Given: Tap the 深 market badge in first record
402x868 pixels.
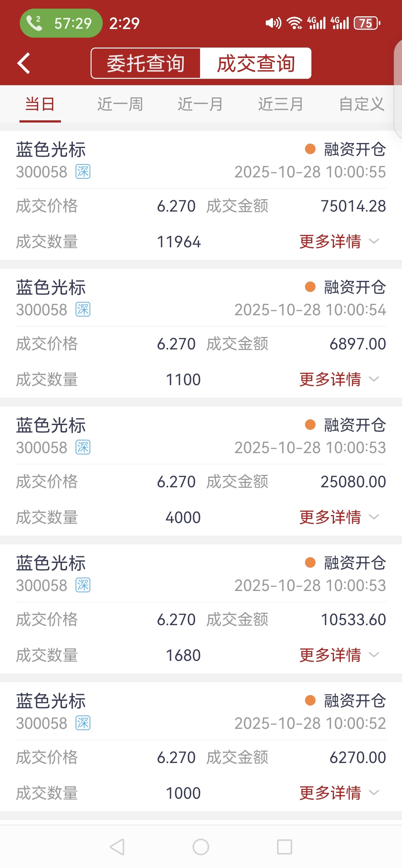Looking at the screenshot, I should (83, 172).
